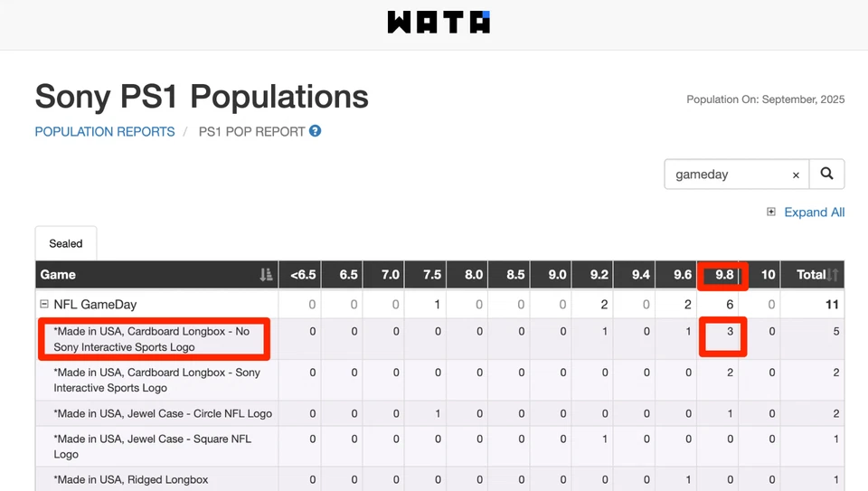Open the Sealed tab
This screenshot has height=491, width=868.
pyautogui.click(x=66, y=243)
